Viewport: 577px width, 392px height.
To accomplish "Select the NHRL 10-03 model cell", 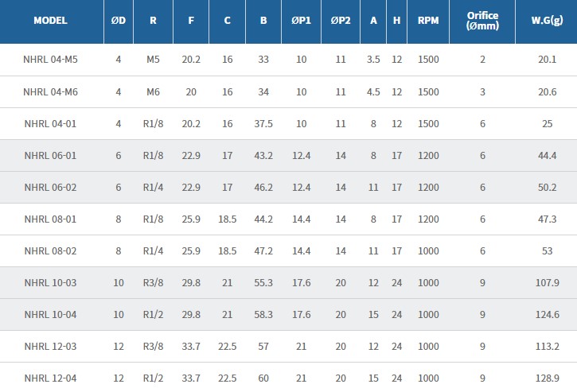I will (50, 282).
